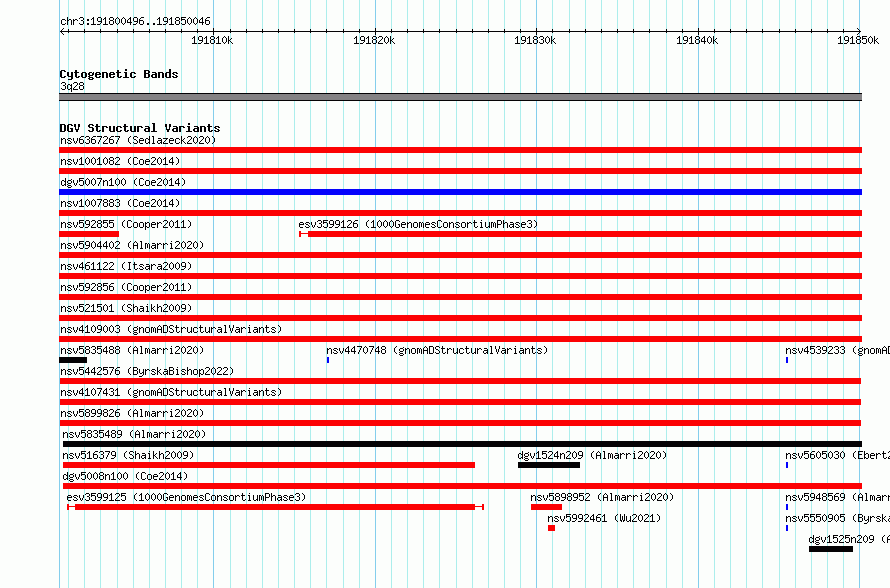The width and height of the screenshot is (890, 588).
Task: Click the black dgv1525n209 variant bar
Action: [831, 549]
